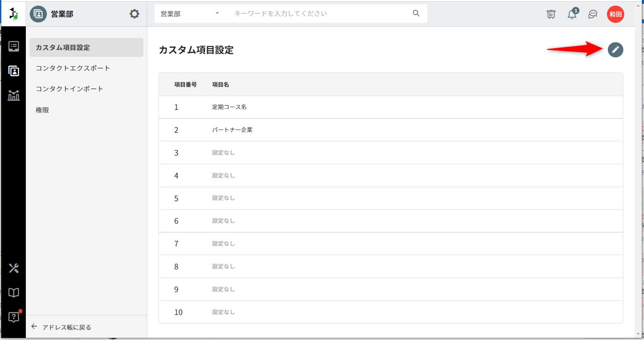The image size is (644, 340).
Task: Select the 定期コース名 row
Action: (229, 107)
